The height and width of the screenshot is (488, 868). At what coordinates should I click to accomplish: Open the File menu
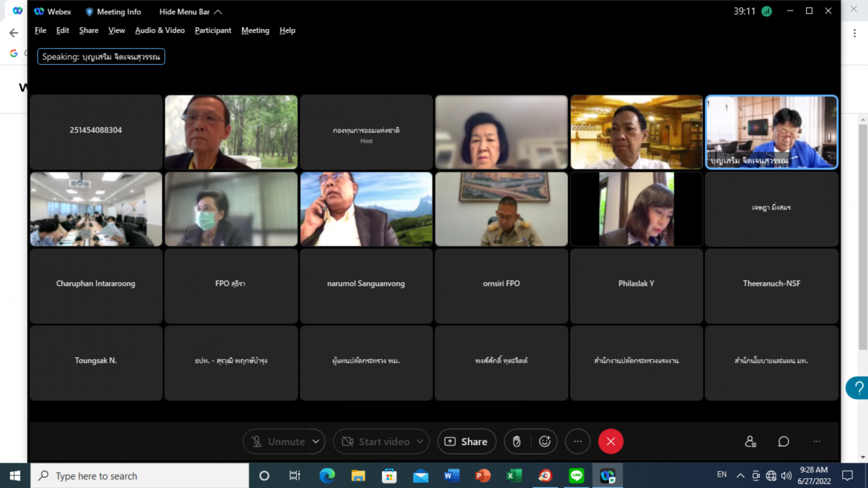[41, 30]
